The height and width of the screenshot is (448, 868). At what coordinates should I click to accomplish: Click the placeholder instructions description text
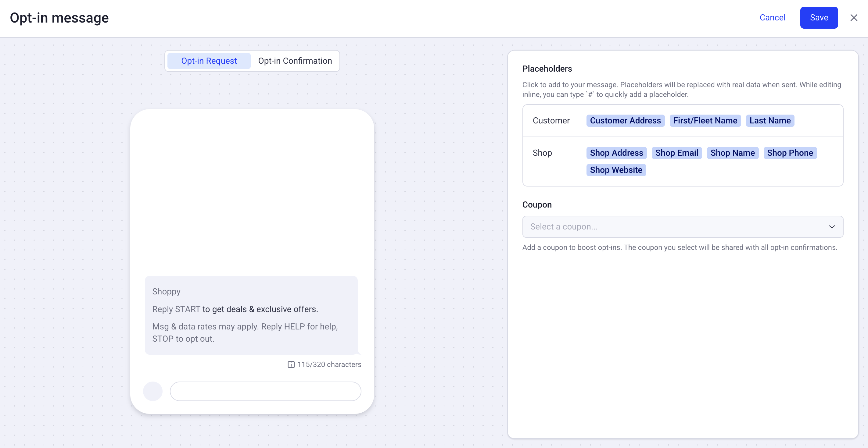(682, 90)
